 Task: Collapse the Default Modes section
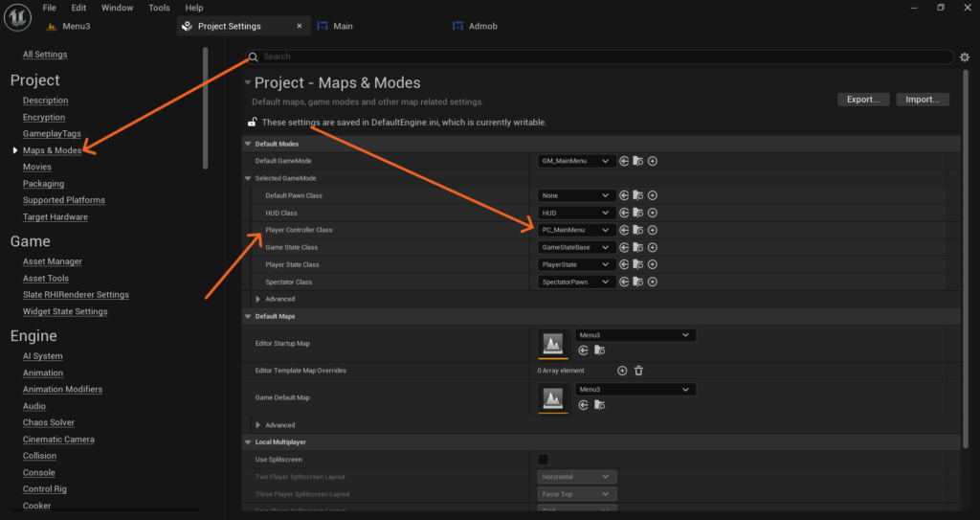pyautogui.click(x=248, y=144)
